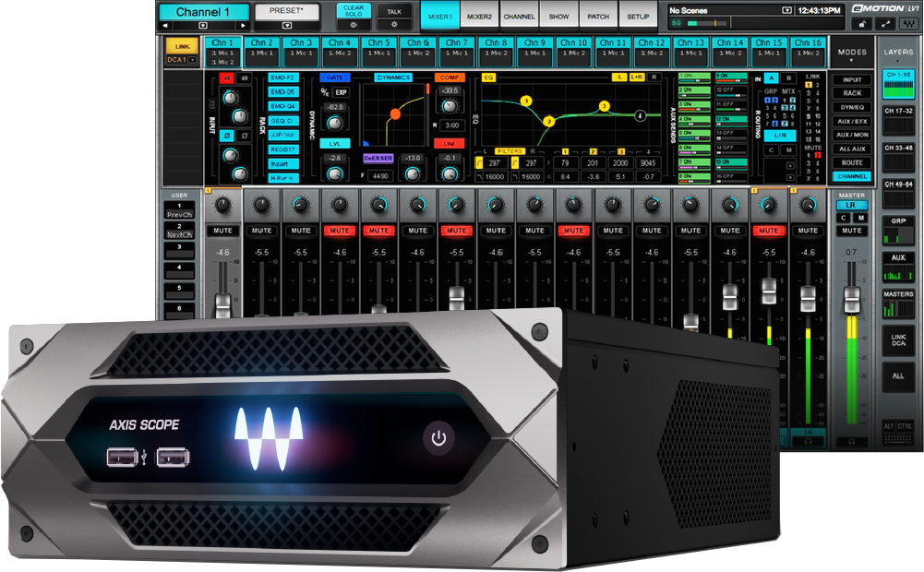Screen dimensions: 924x572
Task: Click the SG status icon in the scenes bar
Action: pos(676,22)
